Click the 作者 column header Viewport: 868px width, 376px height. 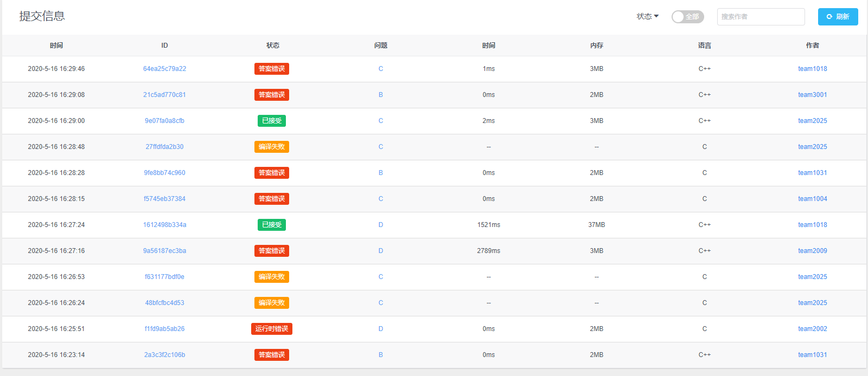[812, 46]
